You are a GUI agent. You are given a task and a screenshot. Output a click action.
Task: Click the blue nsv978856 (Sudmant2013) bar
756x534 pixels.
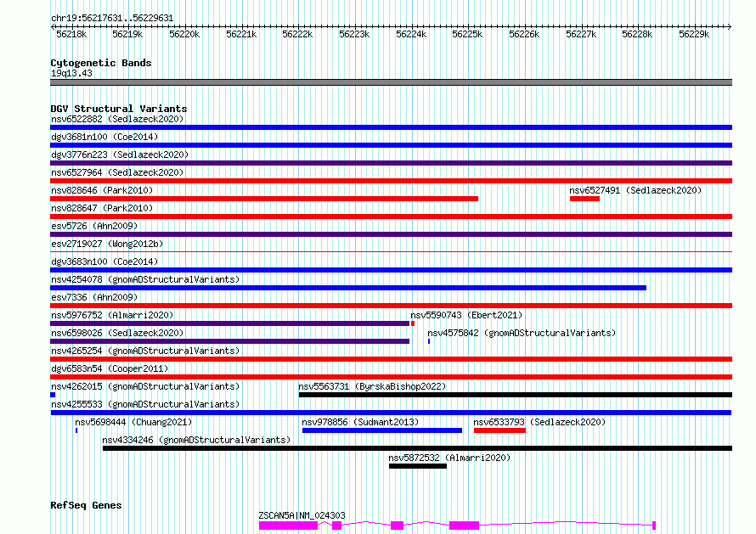point(382,430)
